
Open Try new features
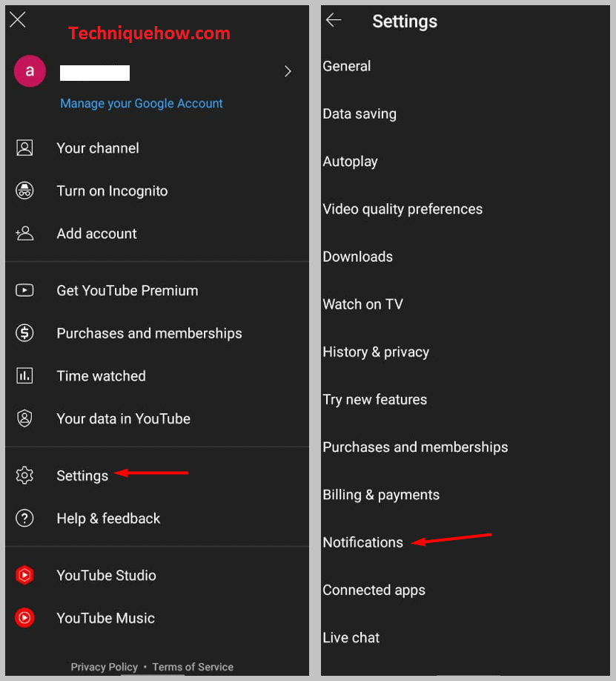(x=374, y=400)
